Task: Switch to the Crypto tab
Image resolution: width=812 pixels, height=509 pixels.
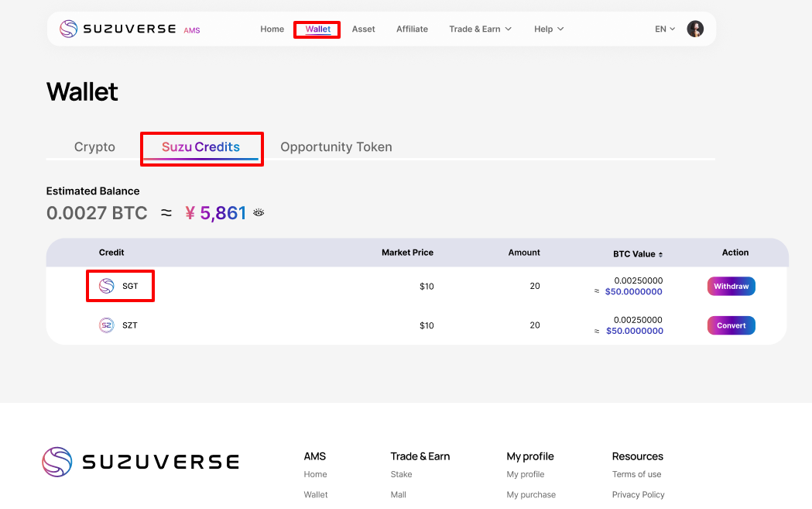Action: pos(94,147)
